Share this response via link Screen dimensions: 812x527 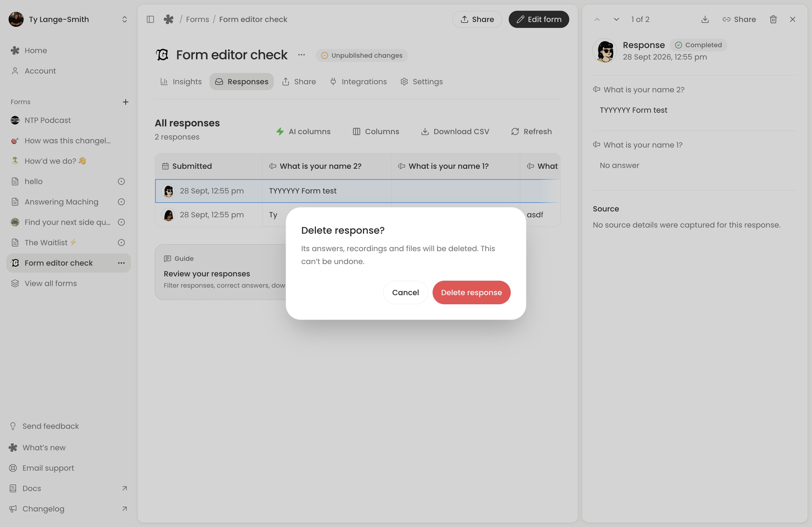tap(739, 19)
